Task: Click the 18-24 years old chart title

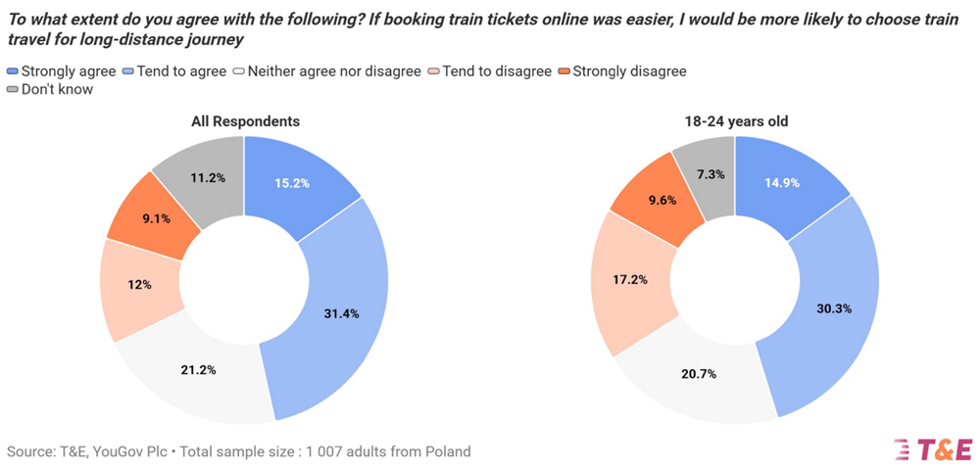Action: (x=734, y=121)
